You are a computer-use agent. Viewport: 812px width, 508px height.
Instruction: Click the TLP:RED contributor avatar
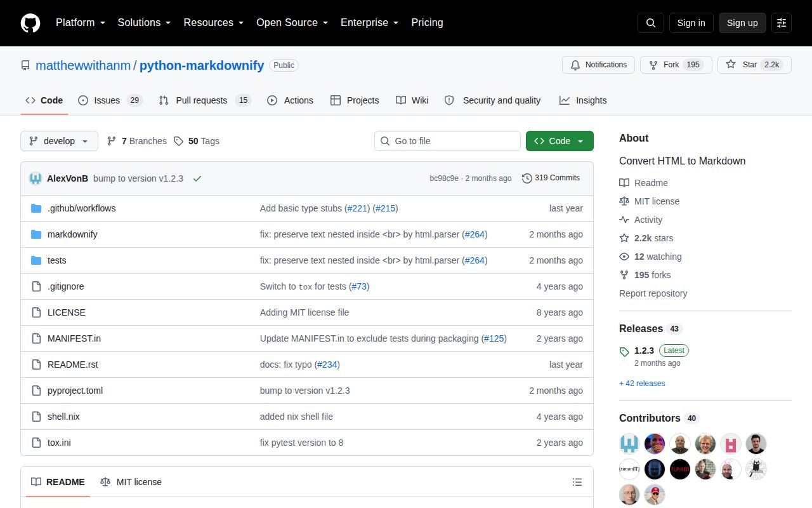[680, 469]
